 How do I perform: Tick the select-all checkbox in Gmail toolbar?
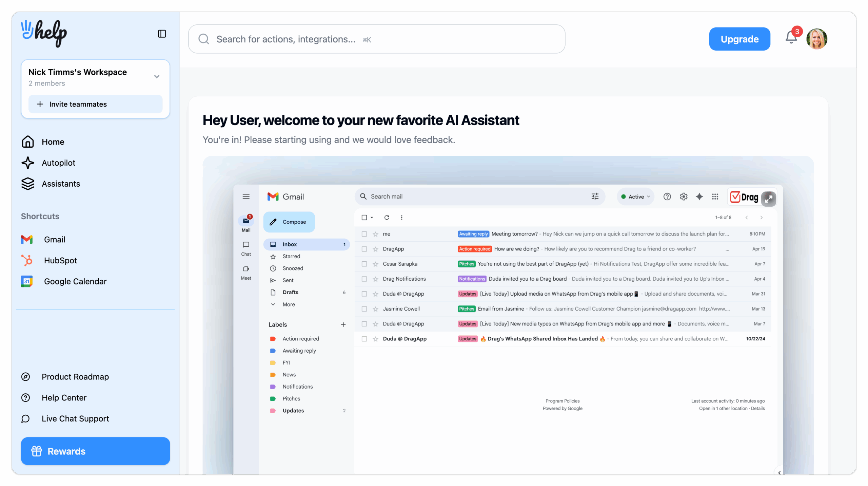364,217
